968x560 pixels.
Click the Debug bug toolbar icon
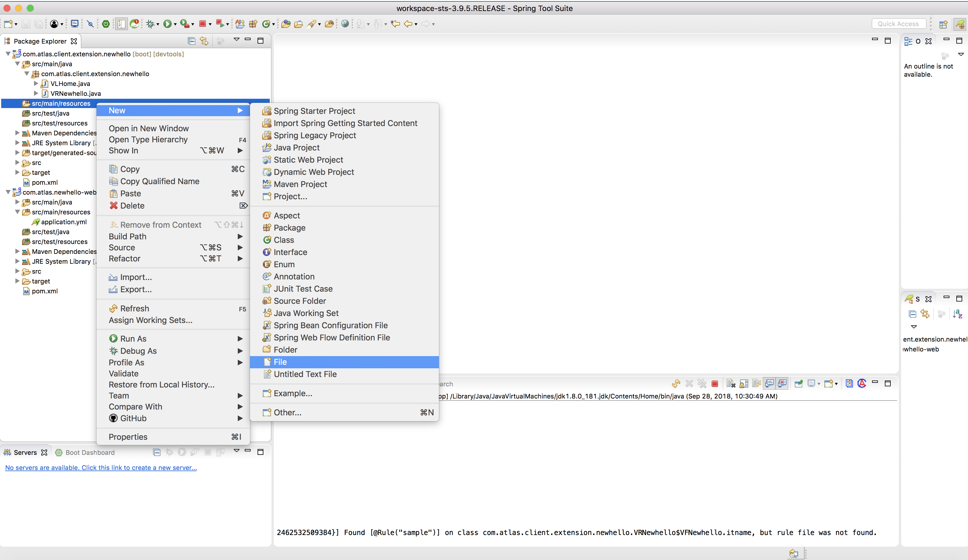pos(150,24)
